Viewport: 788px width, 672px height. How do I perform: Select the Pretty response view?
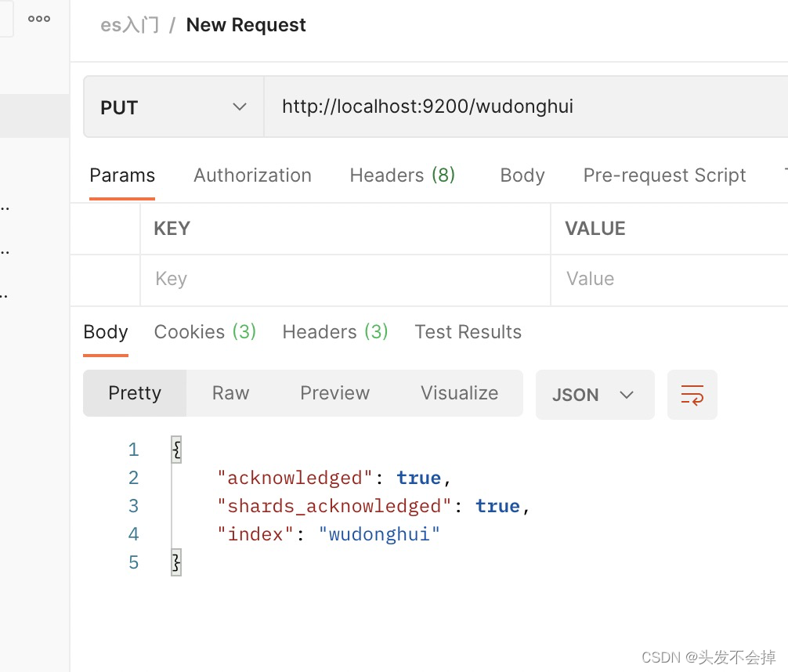click(135, 393)
